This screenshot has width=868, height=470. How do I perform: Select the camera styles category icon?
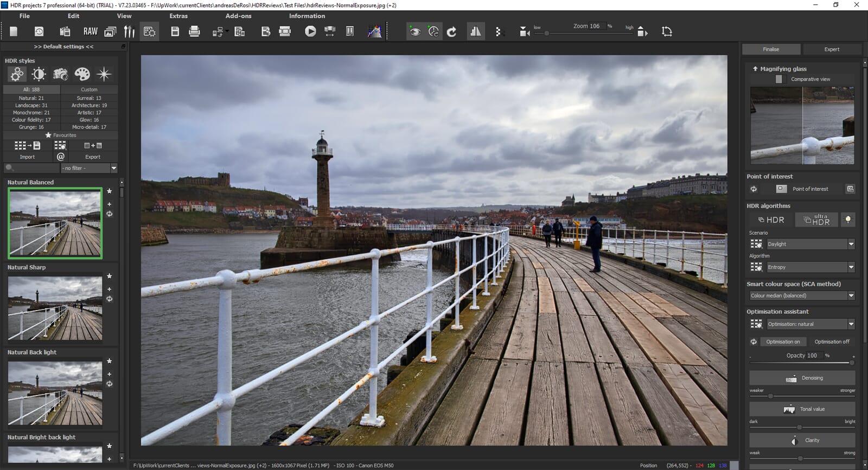point(60,74)
